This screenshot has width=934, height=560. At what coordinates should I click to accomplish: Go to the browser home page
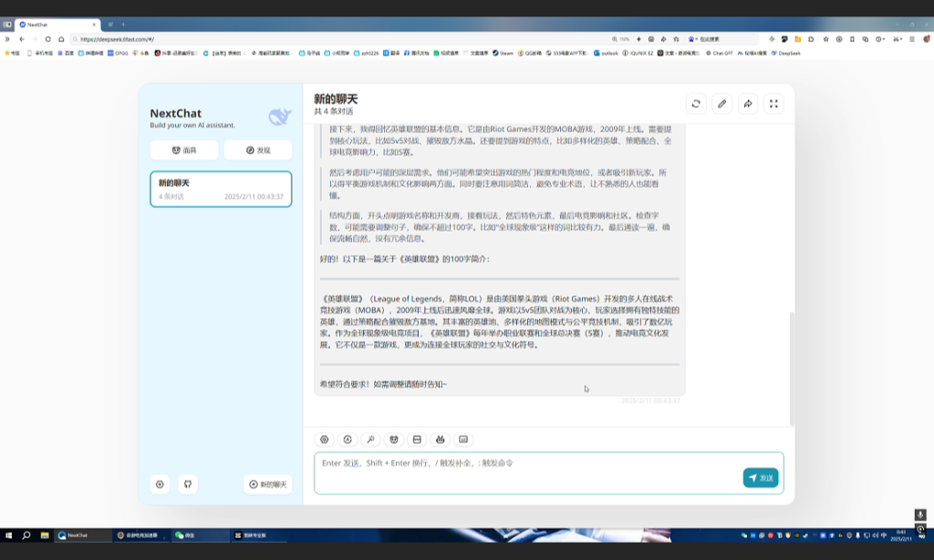tap(61, 39)
